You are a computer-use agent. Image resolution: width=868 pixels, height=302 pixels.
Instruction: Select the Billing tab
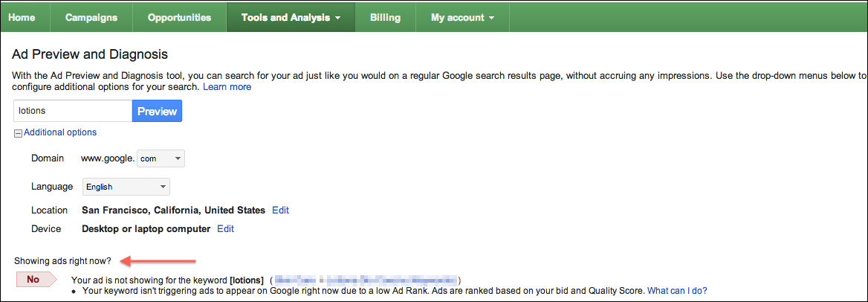pos(385,18)
